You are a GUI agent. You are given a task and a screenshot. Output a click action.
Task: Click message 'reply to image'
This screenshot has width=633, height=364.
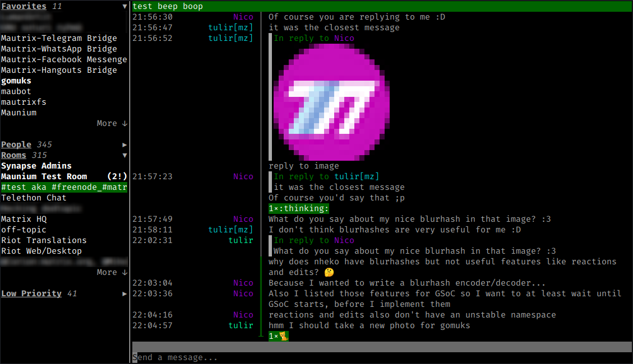point(304,166)
